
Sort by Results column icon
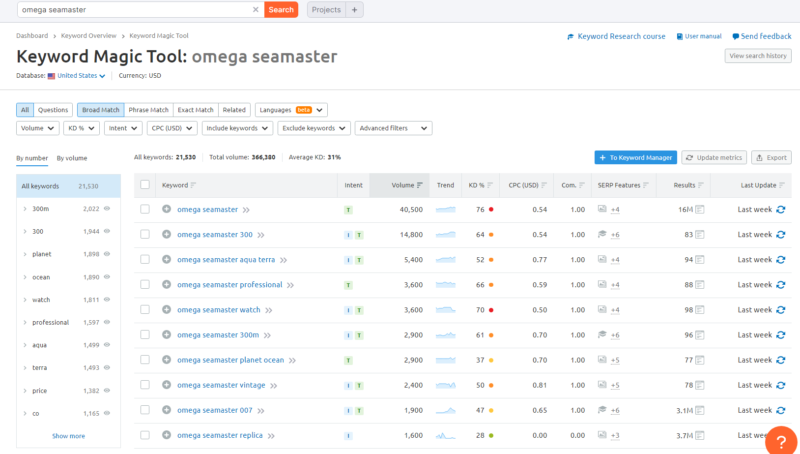coord(701,185)
